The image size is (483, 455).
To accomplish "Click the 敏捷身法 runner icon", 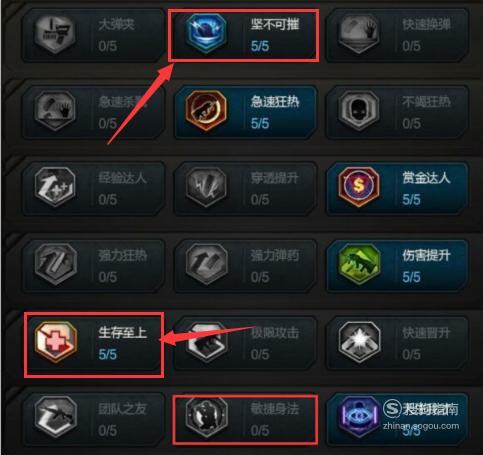I will (x=206, y=417).
